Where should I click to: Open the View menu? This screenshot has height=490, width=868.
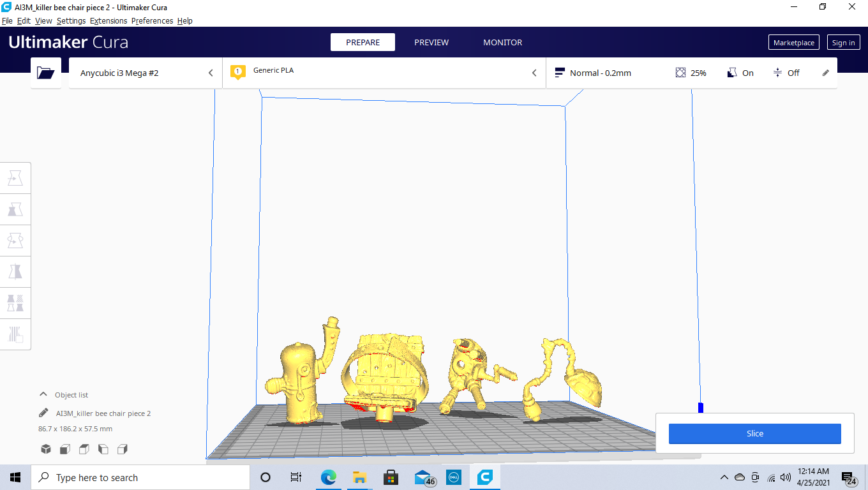coord(43,20)
